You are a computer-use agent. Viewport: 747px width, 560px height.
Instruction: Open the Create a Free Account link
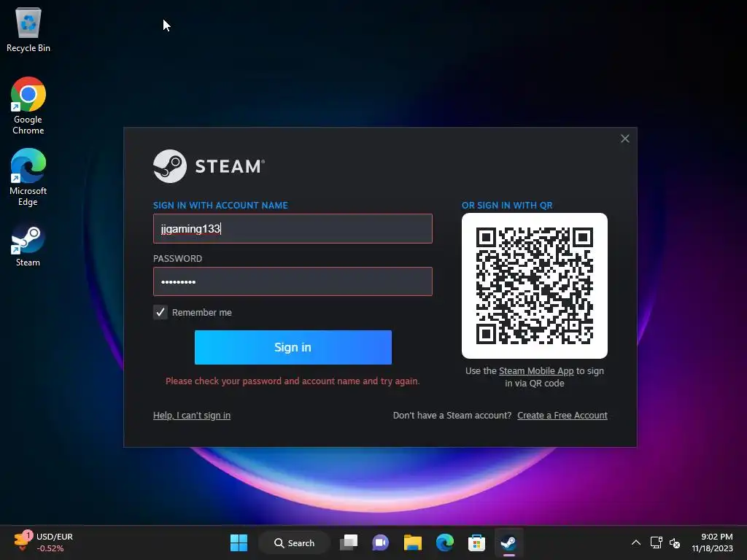562,415
